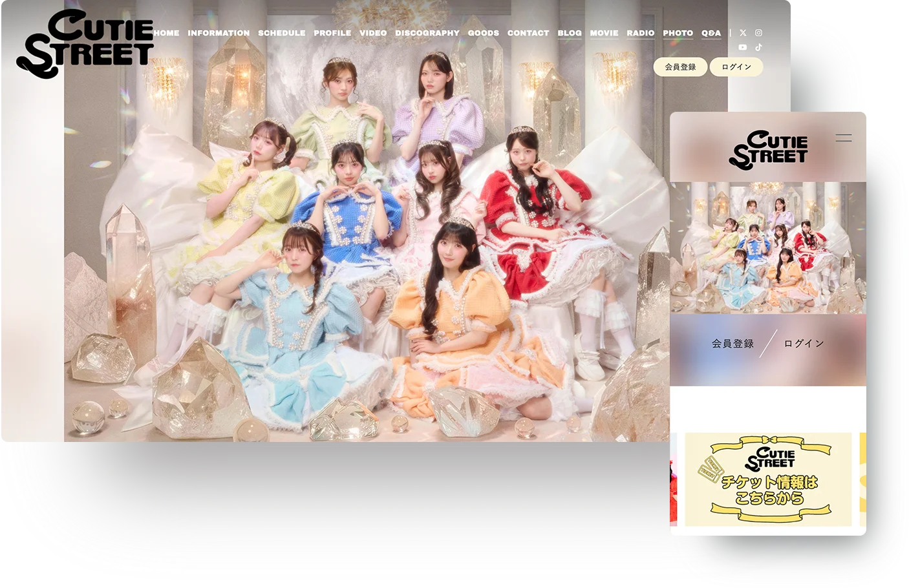Tap 会員登録 in the mobile preview

click(x=733, y=344)
